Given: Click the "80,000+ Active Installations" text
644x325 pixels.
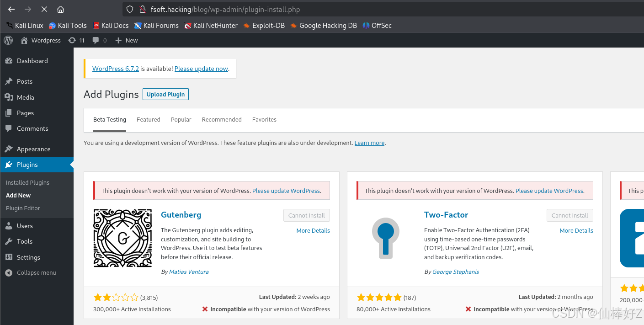Looking at the screenshot, I should [x=394, y=309].
